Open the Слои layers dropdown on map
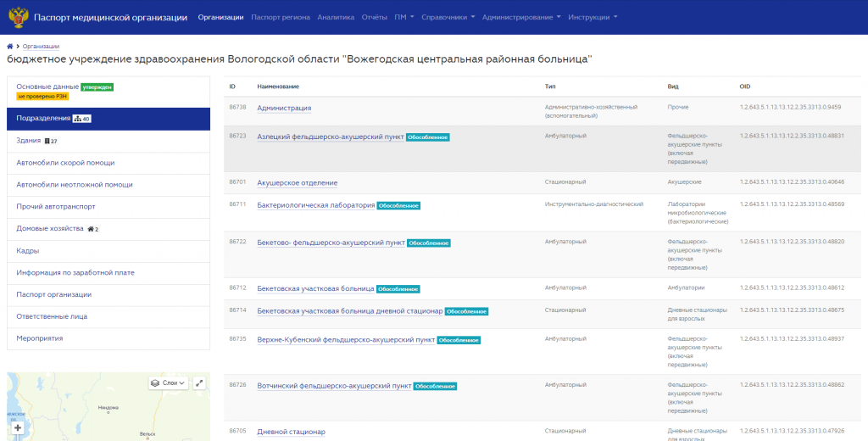This screenshot has width=868, height=441. click(169, 382)
